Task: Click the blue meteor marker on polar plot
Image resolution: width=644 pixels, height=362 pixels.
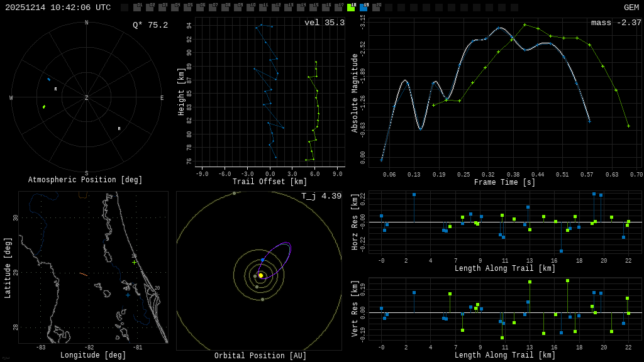Action: pos(49,79)
